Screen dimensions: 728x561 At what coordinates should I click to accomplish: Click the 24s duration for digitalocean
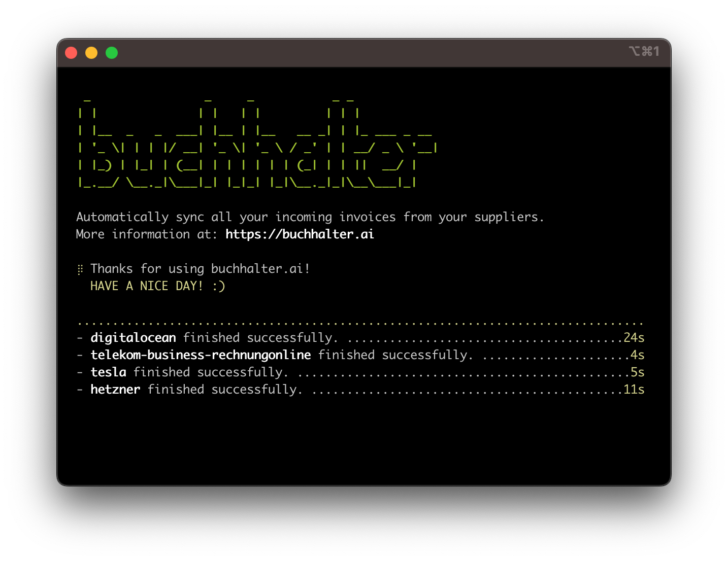[634, 337]
